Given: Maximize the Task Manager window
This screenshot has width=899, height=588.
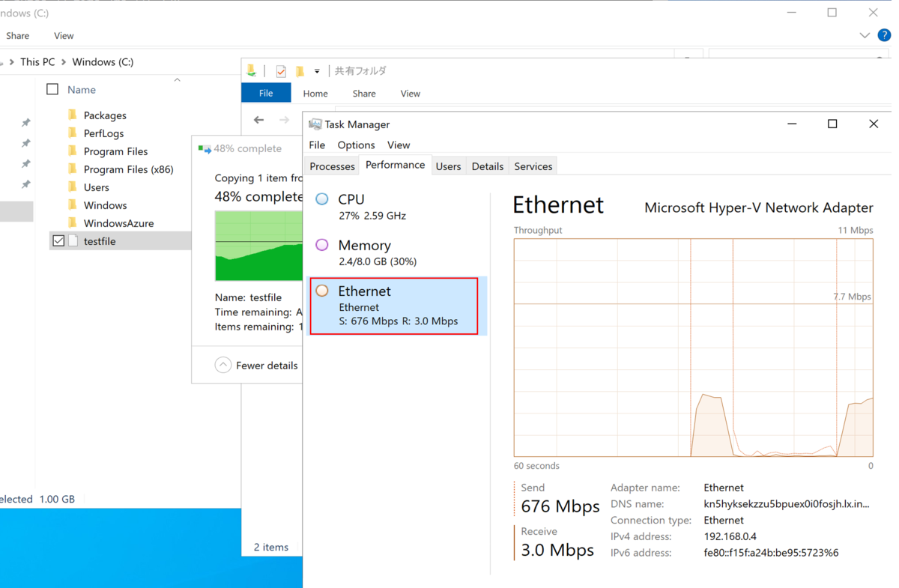Looking at the screenshot, I should click(832, 124).
